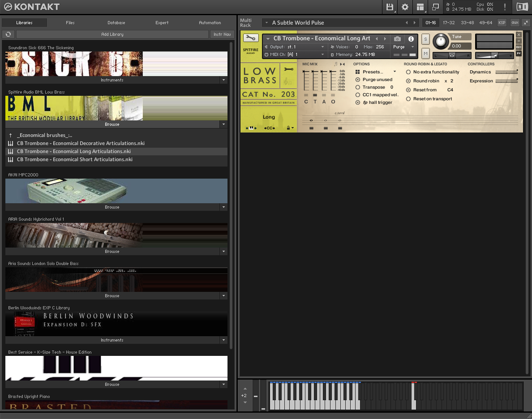
Task: Show instrument info with the i icon
Action: (x=411, y=38)
